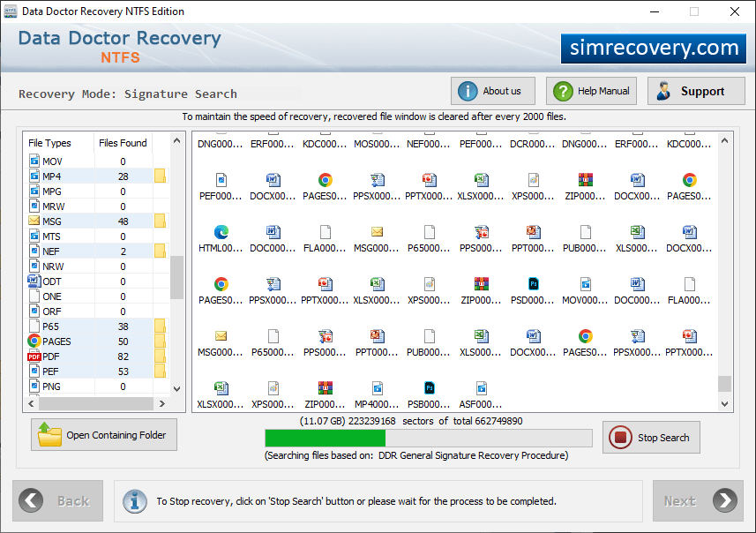The image size is (756, 533).
Task: Click the File Types column header
Action: click(49, 143)
